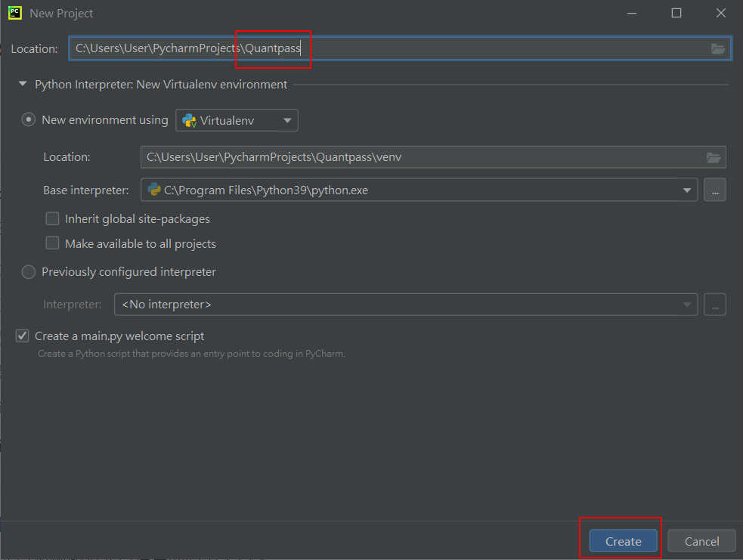This screenshot has width=743, height=560.
Task: Select New environment using radio button
Action: 29,120
